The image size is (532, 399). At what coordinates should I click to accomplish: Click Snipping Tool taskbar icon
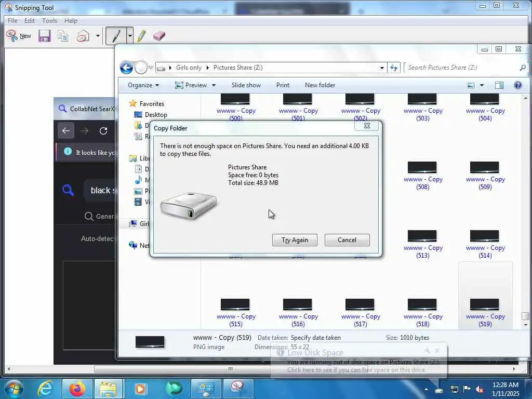[x=237, y=389]
